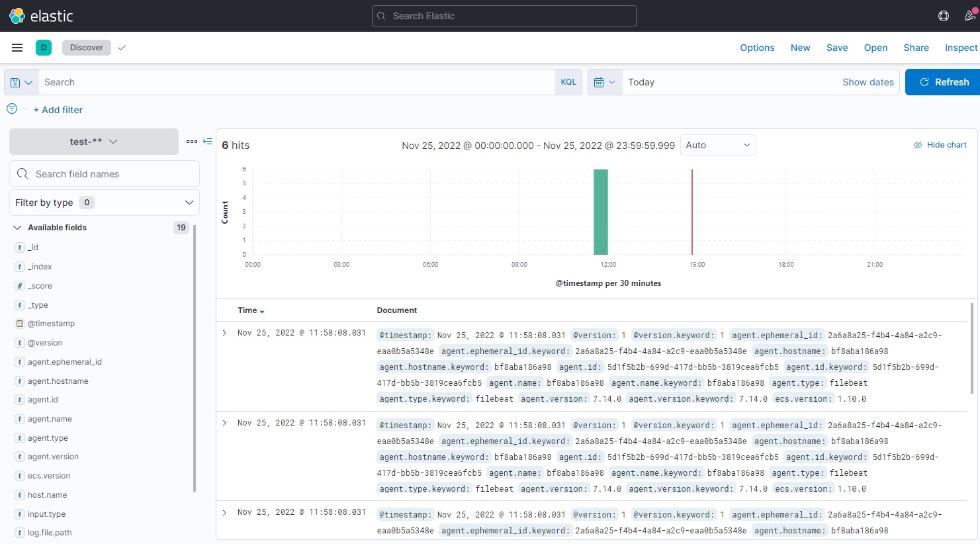Click the Time column sort arrow
The height and width of the screenshot is (544, 980).
tap(262, 311)
